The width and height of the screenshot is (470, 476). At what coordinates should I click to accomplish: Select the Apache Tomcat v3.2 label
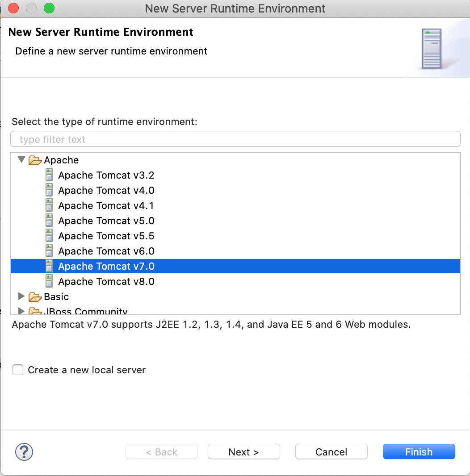(x=106, y=175)
